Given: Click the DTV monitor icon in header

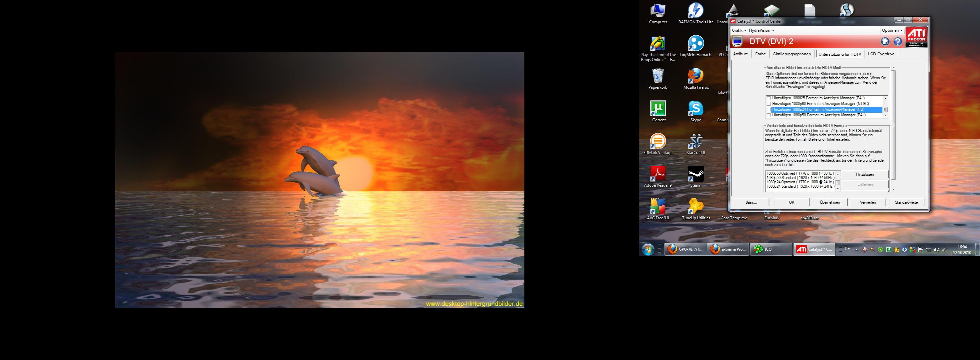Looking at the screenshot, I should tap(737, 41).
